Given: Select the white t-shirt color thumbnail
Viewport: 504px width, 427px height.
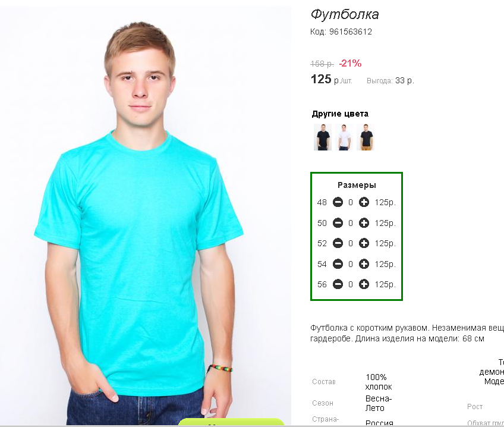Looking at the screenshot, I should pos(344,137).
